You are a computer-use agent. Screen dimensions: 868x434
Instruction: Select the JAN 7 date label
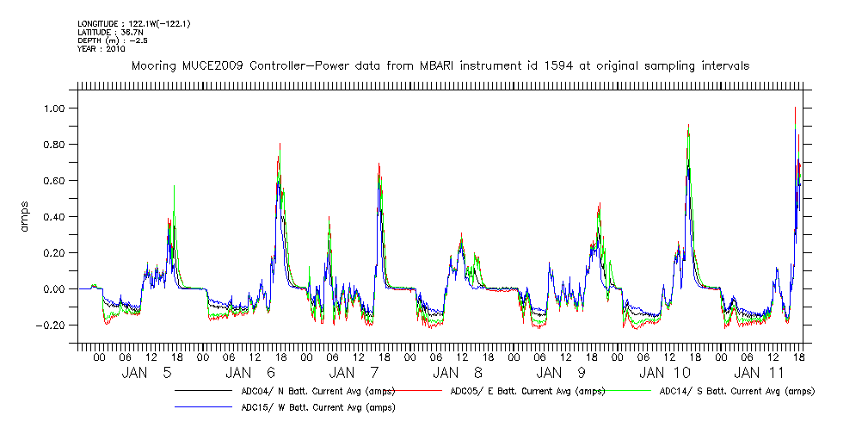[x=354, y=373]
